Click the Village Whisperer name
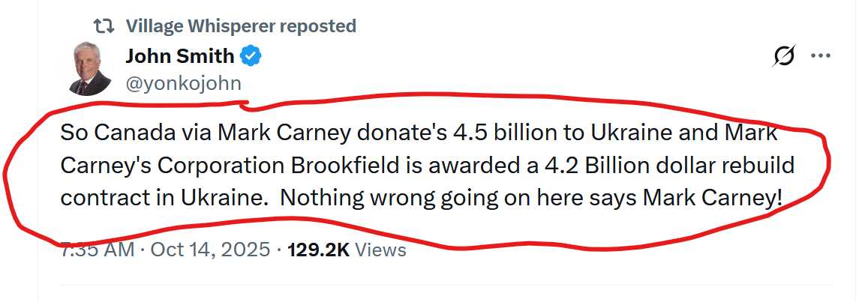The height and width of the screenshot is (302, 868). coord(200,26)
